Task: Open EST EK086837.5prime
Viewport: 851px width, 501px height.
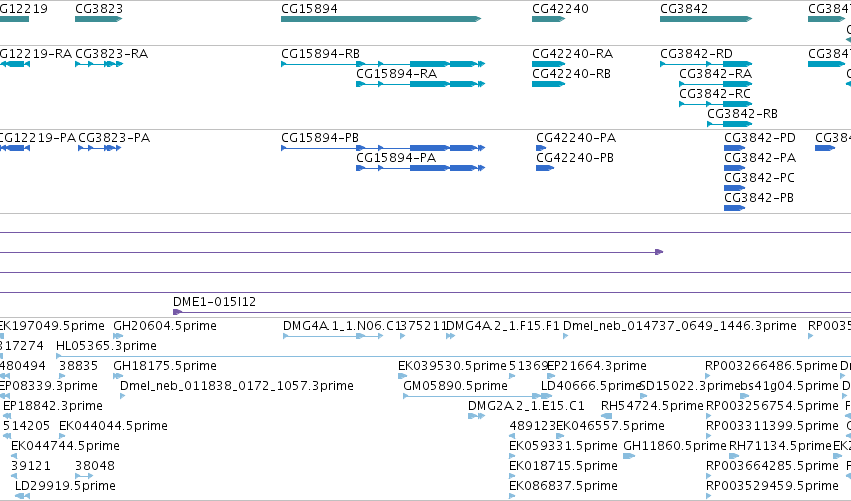Action: pos(563,486)
